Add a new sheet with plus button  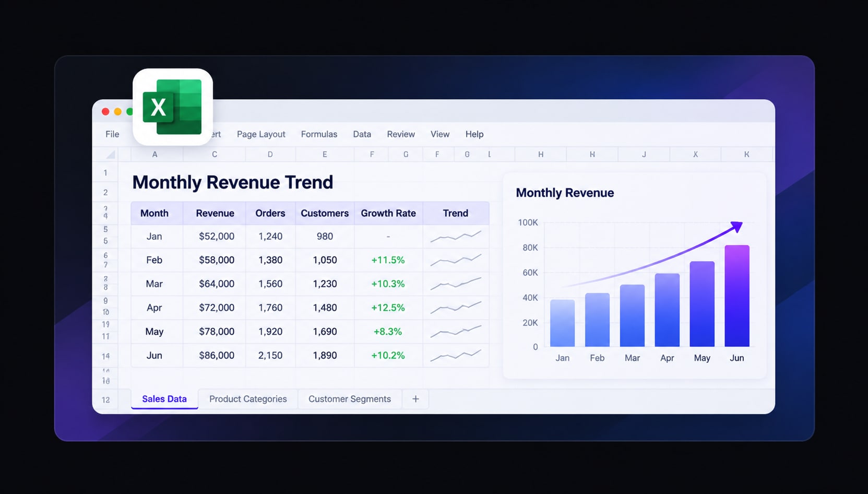click(415, 399)
